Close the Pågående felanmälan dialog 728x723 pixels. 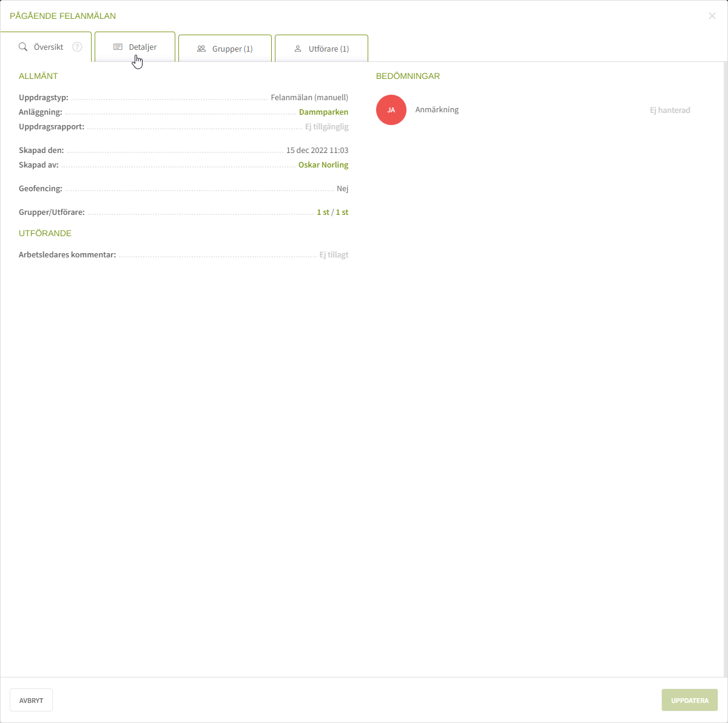pos(712,16)
